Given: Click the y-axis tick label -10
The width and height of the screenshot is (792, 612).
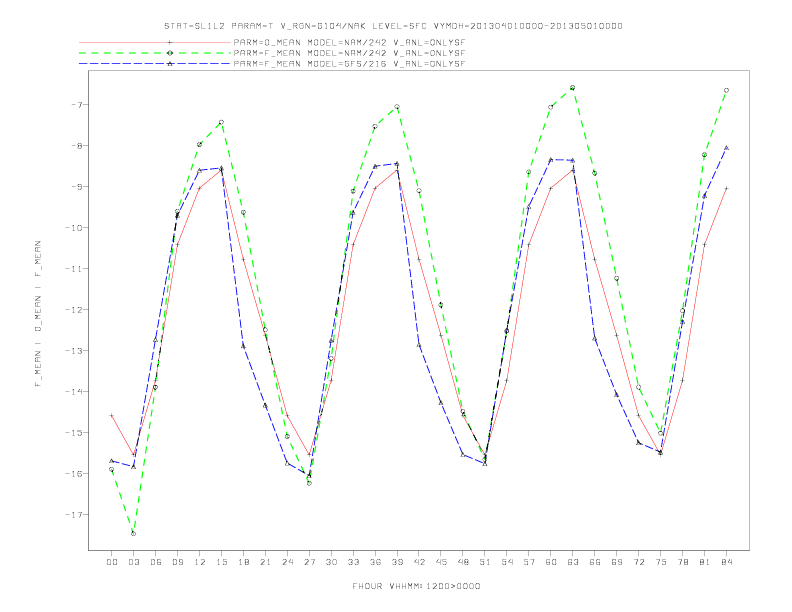Looking at the screenshot, I should click(74, 228).
